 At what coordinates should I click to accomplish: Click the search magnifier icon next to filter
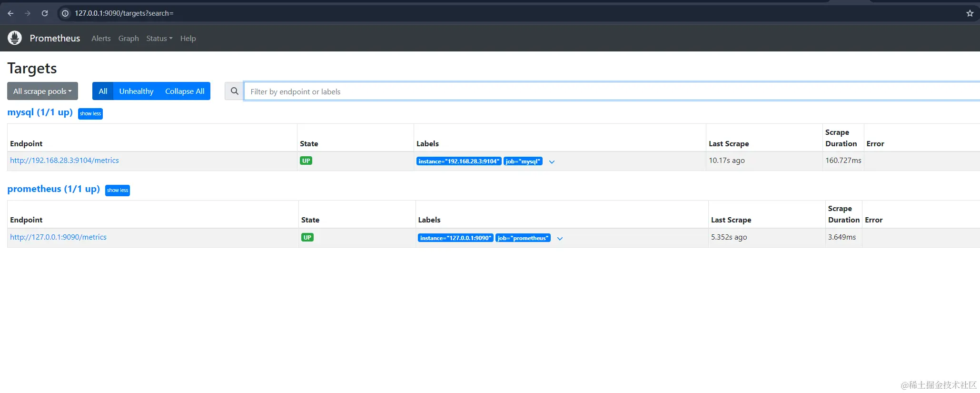tap(234, 91)
